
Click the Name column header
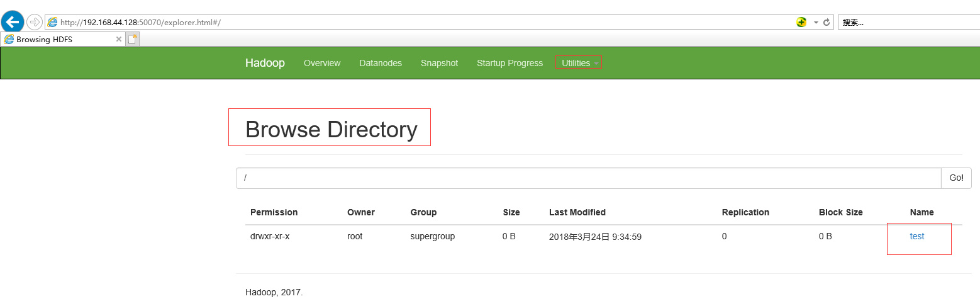pyautogui.click(x=922, y=212)
